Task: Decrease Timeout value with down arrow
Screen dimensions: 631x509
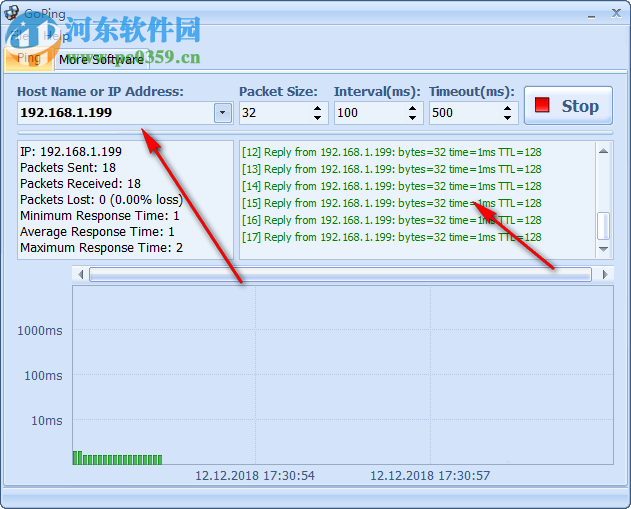Action: click(x=507, y=118)
